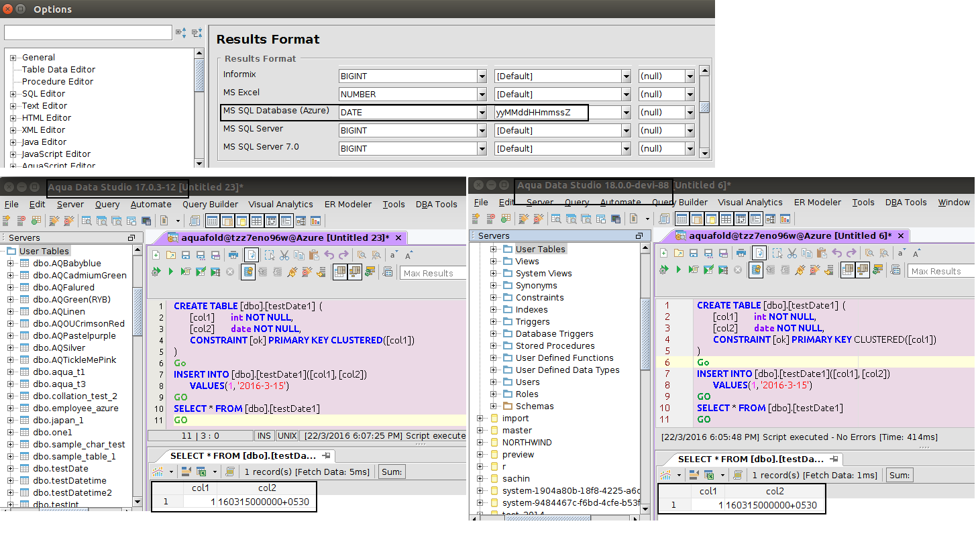Click col1 column header in Untitled 6 results
This screenshot has width=980, height=548.
(708, 491)
